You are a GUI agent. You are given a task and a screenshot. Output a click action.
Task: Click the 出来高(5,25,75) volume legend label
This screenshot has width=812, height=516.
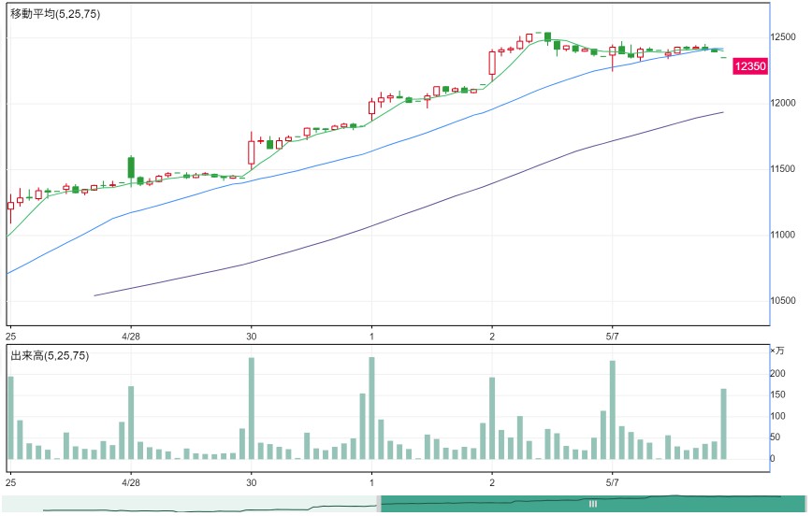(x=50, y=355)
